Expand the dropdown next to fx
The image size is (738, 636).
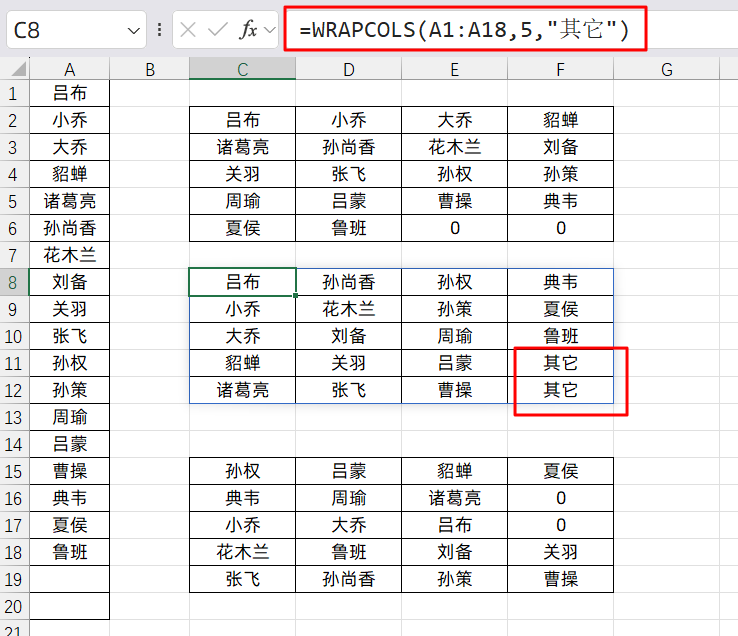[270, 31]
